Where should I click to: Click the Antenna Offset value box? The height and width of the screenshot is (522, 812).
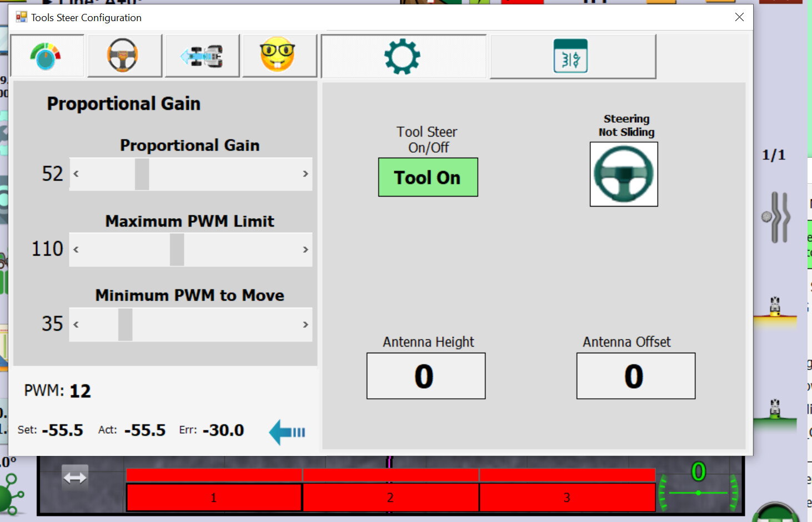pos(635,376)
